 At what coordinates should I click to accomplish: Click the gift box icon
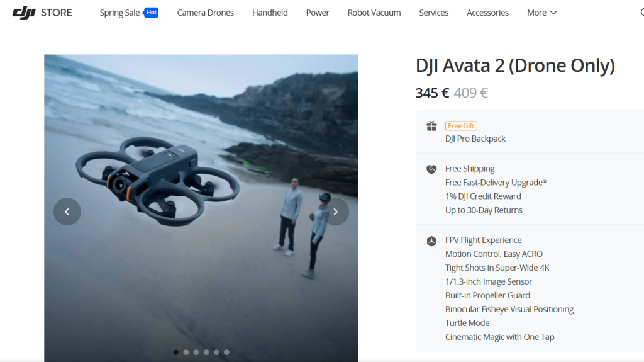coord(431,126)
